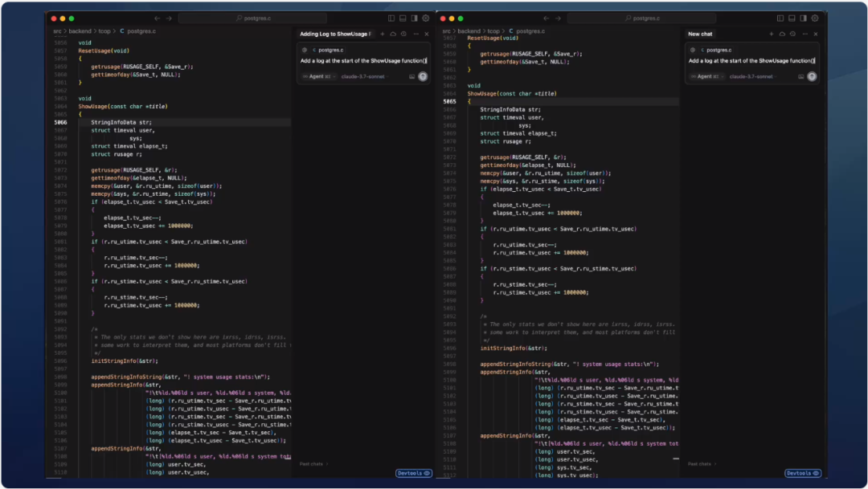Toggle the primary sidebar in the left window
868x489 pixels.
(391, 18)
